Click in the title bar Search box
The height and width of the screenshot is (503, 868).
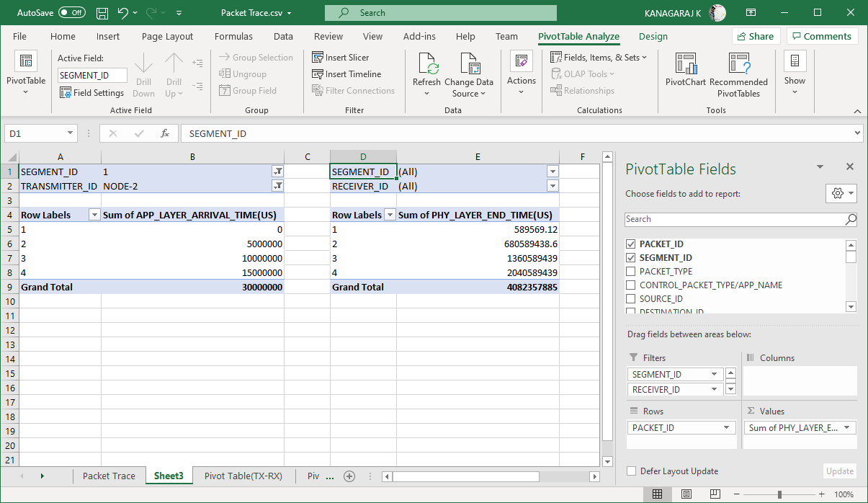[x=441, y=13]
